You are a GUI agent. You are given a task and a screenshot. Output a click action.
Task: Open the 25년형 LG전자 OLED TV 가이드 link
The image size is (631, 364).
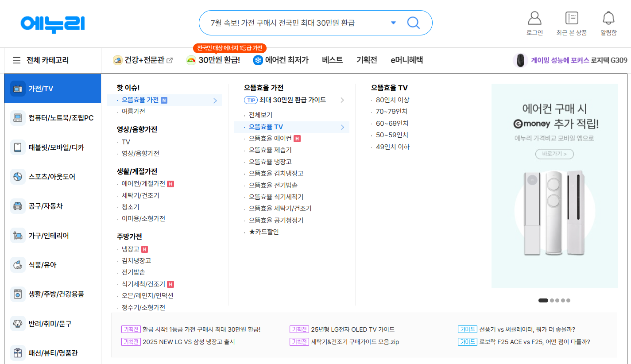(x=352, y=329)
